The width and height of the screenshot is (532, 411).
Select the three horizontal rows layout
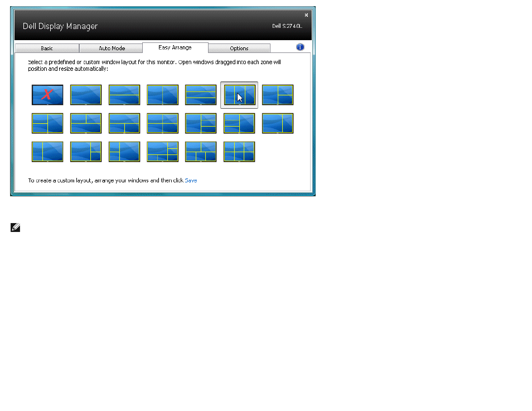(201, 95)
